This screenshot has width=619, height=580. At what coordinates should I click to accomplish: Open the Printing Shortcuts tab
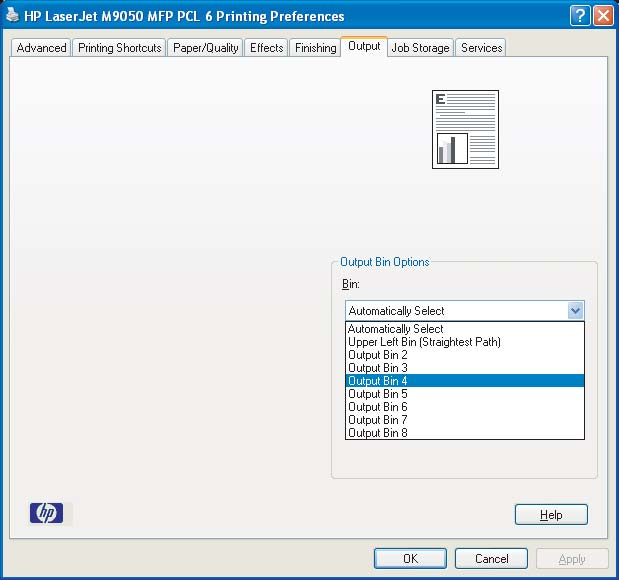[x=119, y=48]
